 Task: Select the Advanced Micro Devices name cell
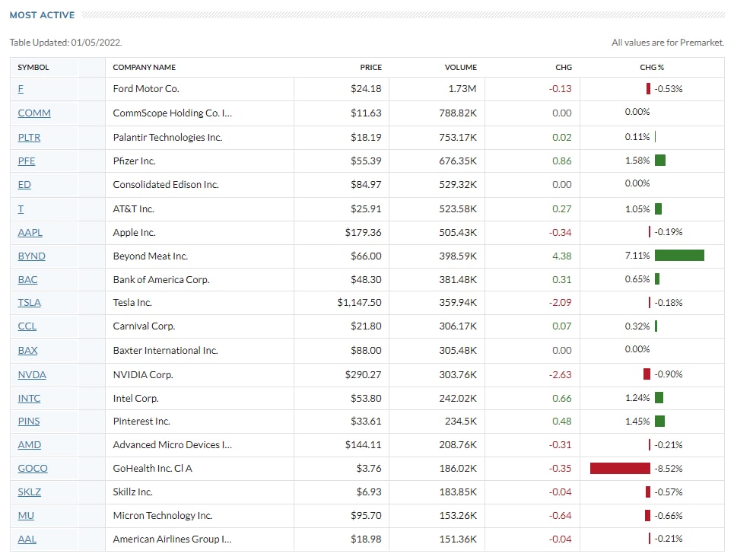pos(172,445)
